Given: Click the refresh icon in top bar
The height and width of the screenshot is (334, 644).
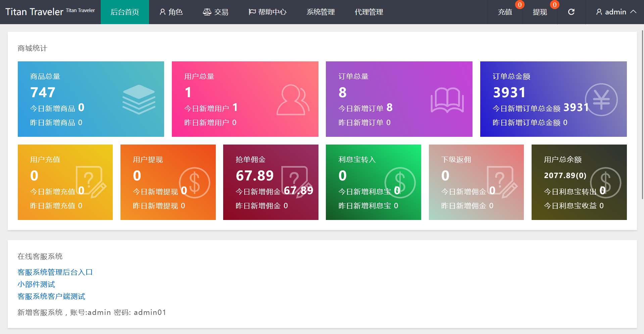Looking at the screenshot, I should [571, 12].
